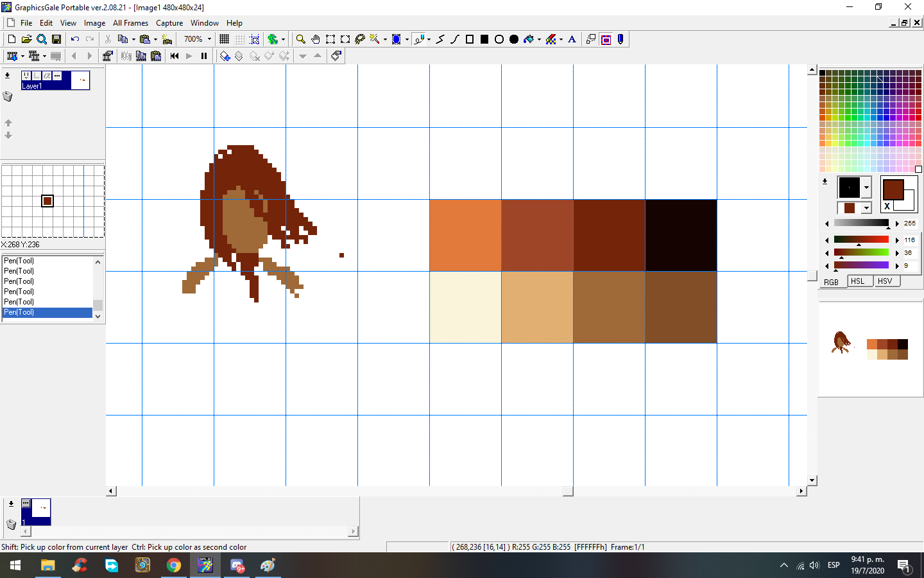
Task: Toggle the grid display icon
Action: coord(224,39)
